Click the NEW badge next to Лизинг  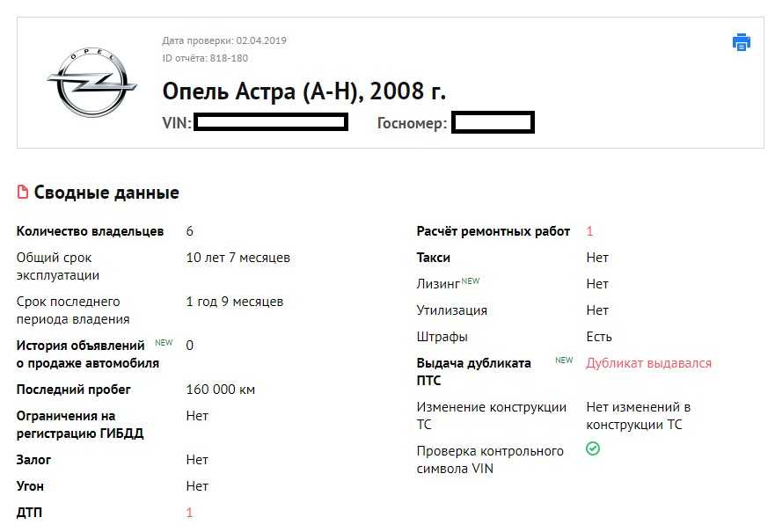tap(471, 281)
